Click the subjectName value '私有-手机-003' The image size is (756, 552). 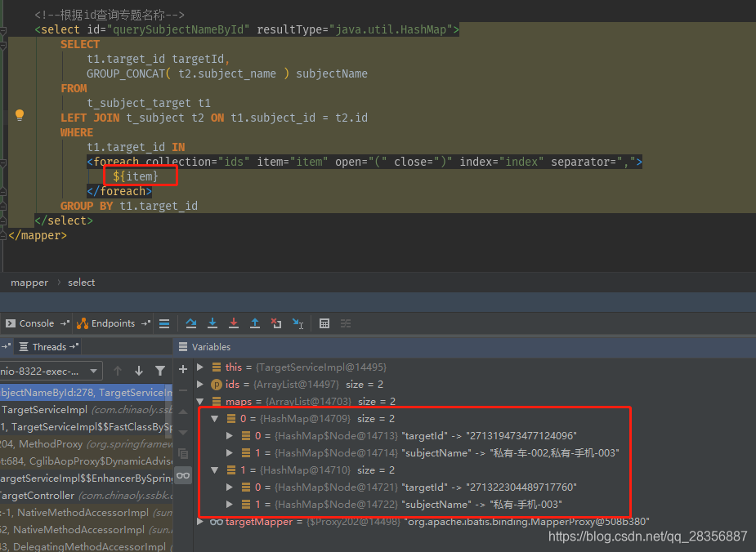click(526, 505)
